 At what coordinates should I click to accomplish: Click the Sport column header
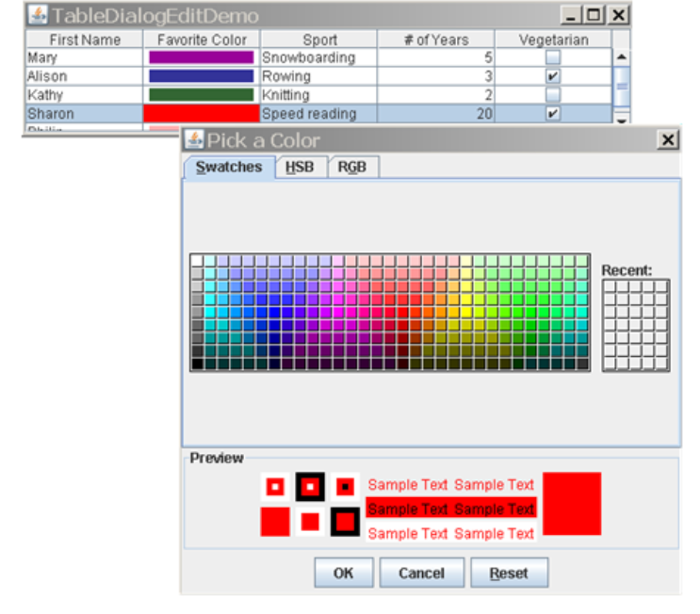pyautogui.click(x=319, y=40)
